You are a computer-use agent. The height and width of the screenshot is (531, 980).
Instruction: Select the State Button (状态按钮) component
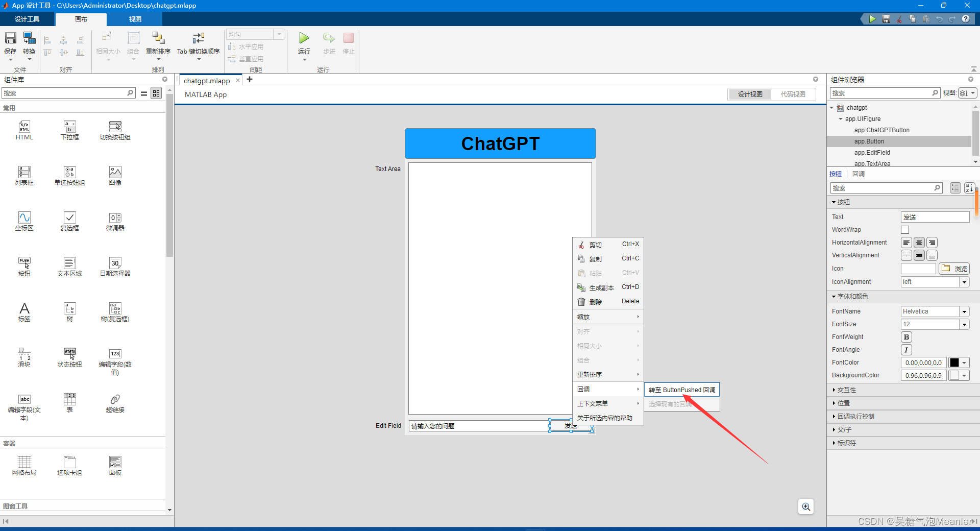tap(69, 358)
